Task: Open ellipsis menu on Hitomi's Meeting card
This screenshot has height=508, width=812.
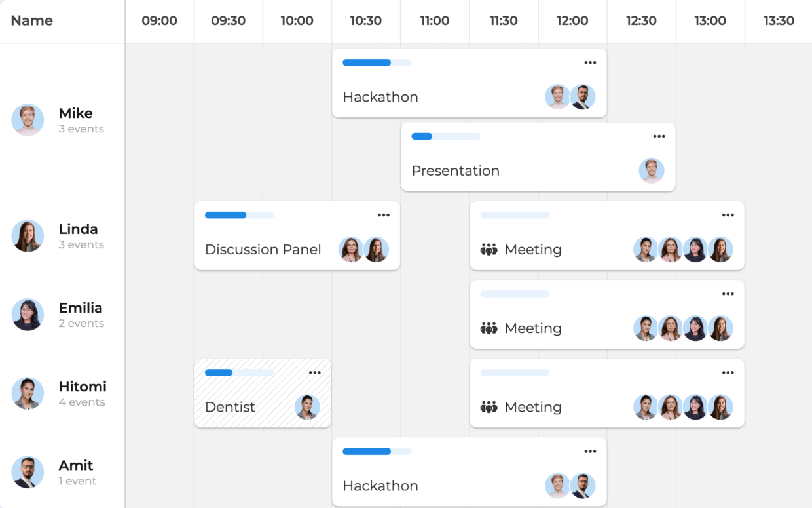Action: coord(728,372)
